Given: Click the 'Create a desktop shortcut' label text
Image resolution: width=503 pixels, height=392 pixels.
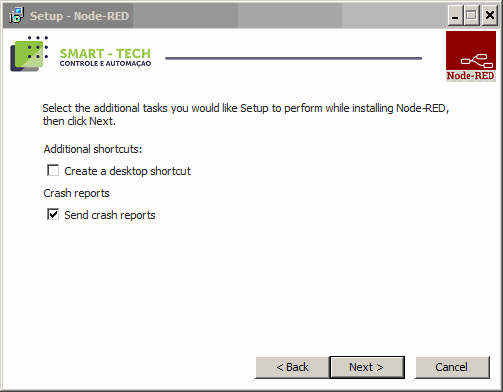Looking at the screenshot, I should point(127,171).
